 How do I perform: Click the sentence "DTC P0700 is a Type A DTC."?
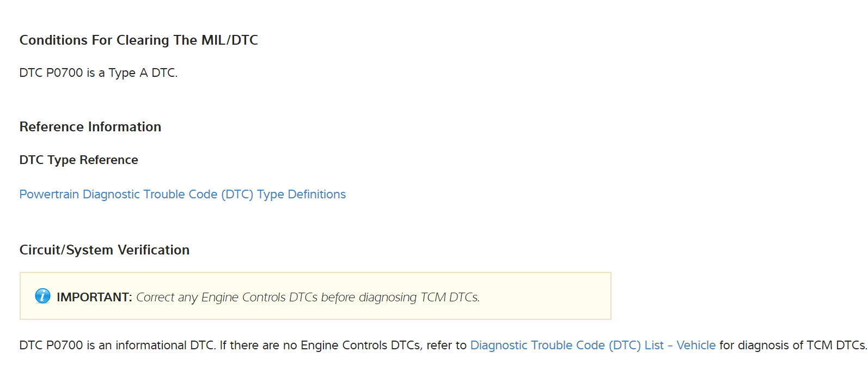99,73
